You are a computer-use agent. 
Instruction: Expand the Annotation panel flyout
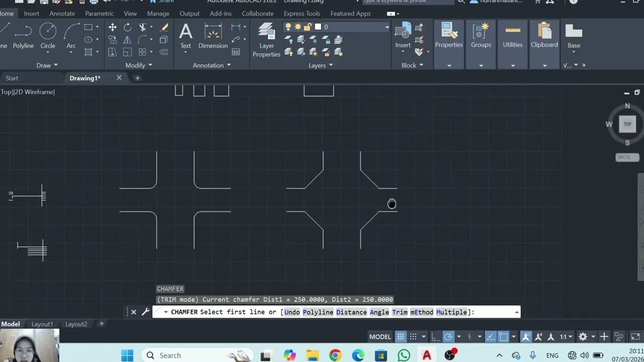coord(212,65)
